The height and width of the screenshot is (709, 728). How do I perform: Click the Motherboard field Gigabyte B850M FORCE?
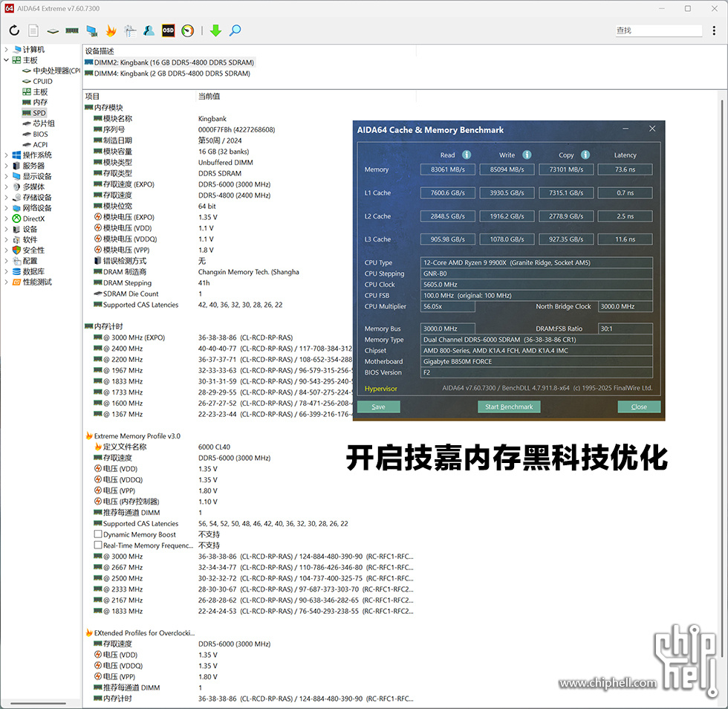(536, 361)
